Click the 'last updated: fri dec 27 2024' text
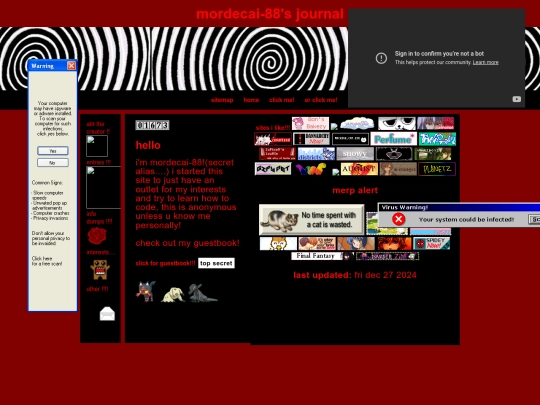Screen dimensions: 540x405 tap(355, 275)
